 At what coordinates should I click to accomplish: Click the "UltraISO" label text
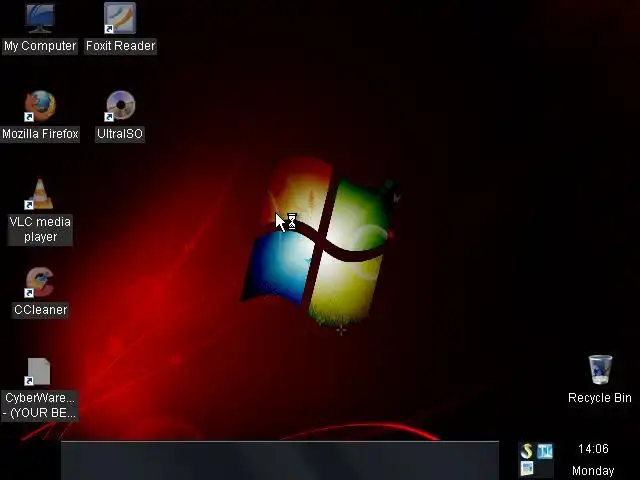(120, 134)
